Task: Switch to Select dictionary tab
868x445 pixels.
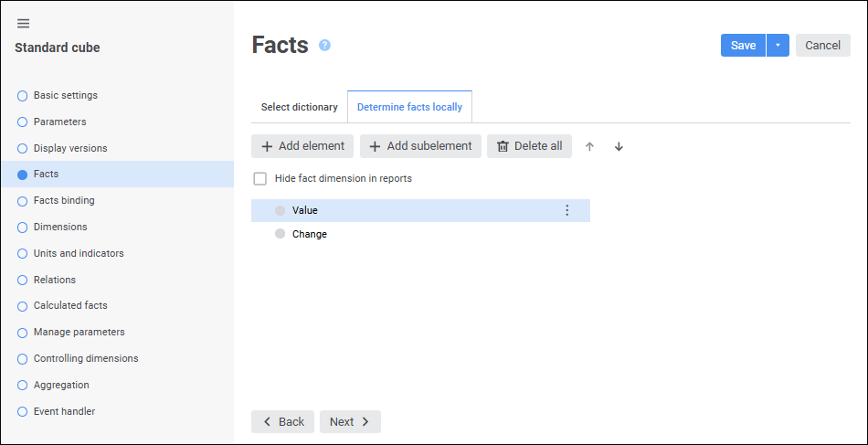Action: tap(299, 107)
